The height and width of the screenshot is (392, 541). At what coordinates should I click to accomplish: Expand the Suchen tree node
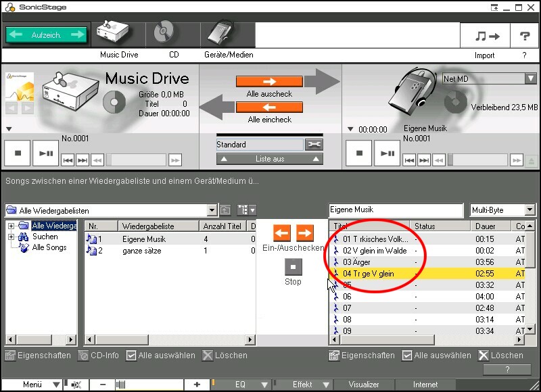point(11,237)
